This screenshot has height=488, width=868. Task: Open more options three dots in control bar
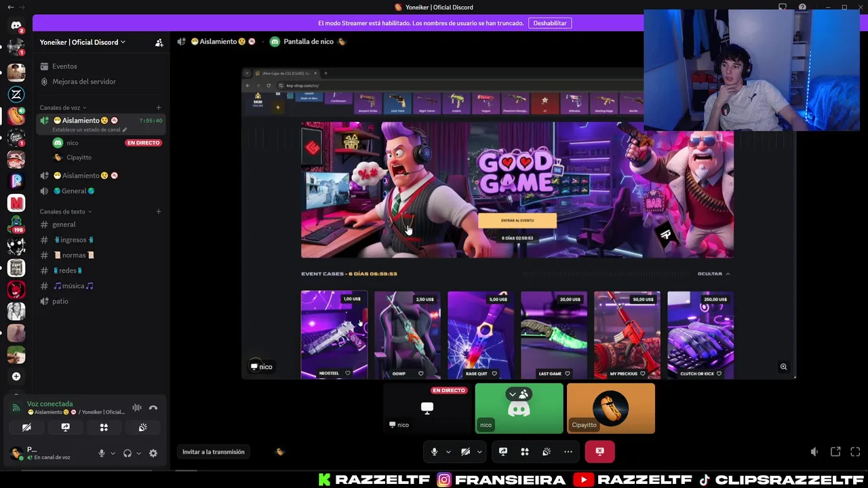(x=568, y=451)
